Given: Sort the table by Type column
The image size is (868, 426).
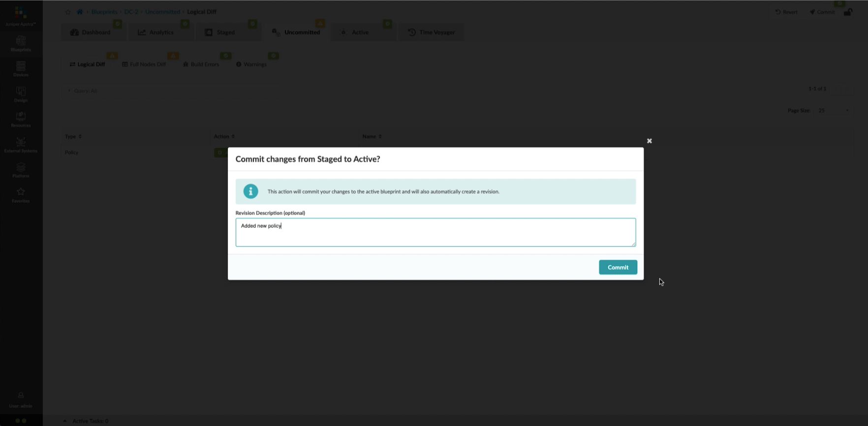Looking at the screenshot, I should click(73, 136).
